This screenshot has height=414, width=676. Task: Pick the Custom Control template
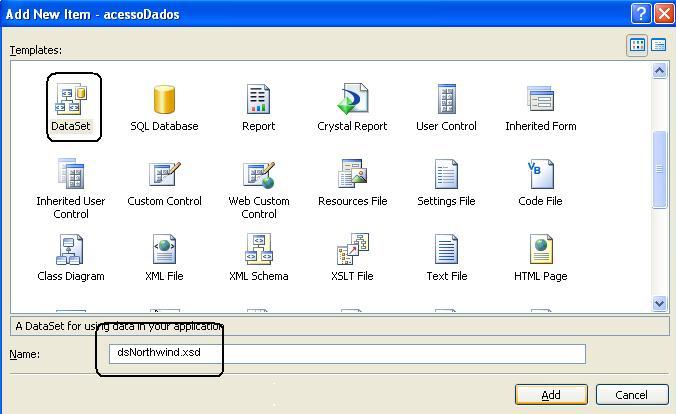click(x=164, y=174)
